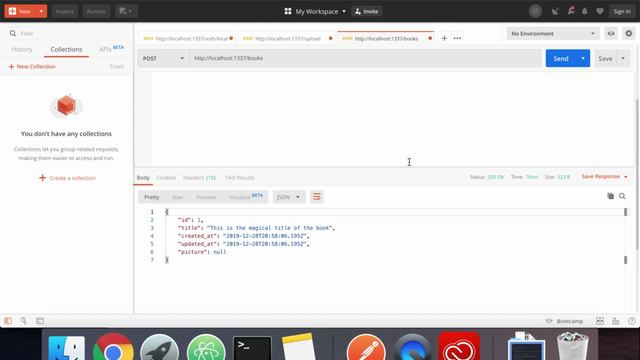Open Atom editor from the dock
The height and width of the screenshot is (360, 640).
point(206,348)
